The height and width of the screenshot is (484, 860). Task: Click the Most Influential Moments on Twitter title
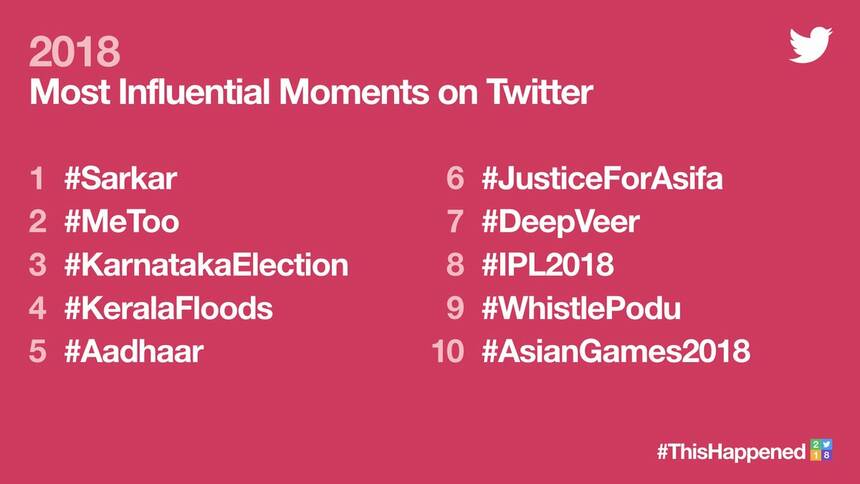312,92
